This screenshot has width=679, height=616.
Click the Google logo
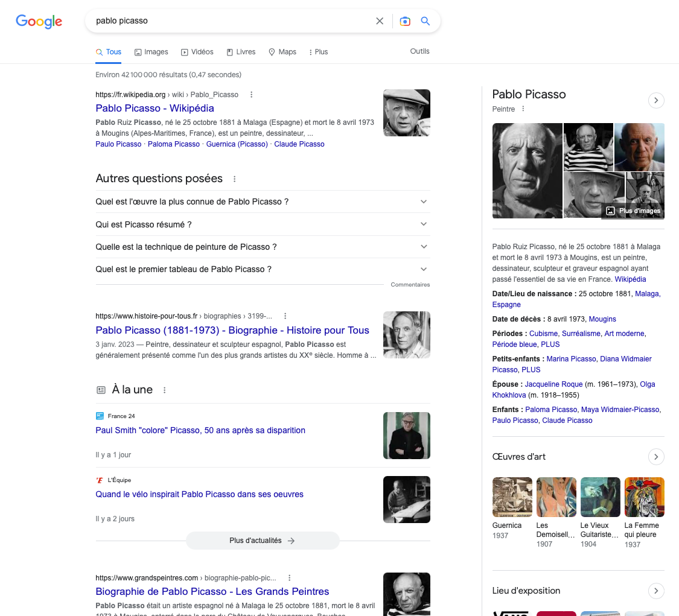[x=39, y=21]
